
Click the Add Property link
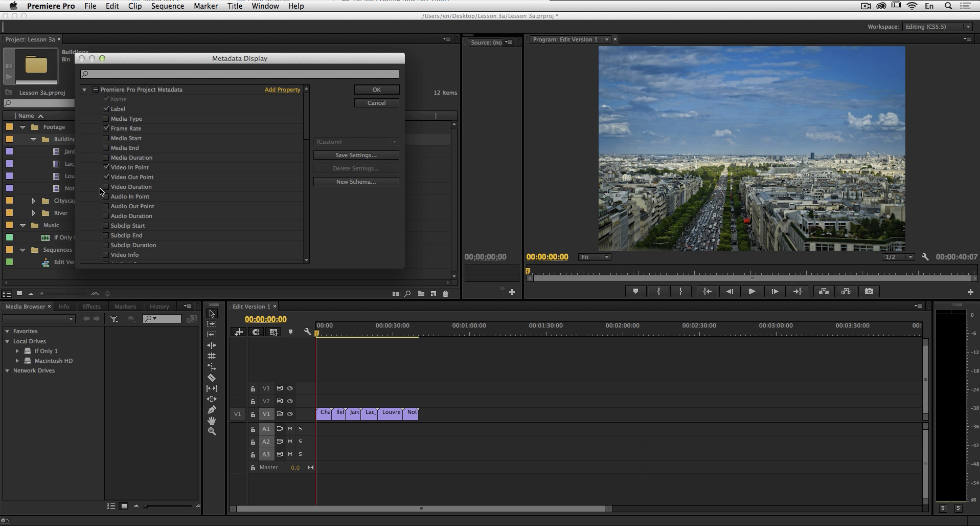point(282,90)
